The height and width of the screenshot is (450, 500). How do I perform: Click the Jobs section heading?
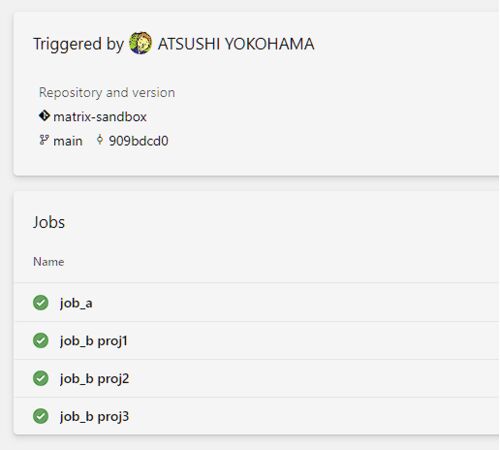click(x=49, y=222)
